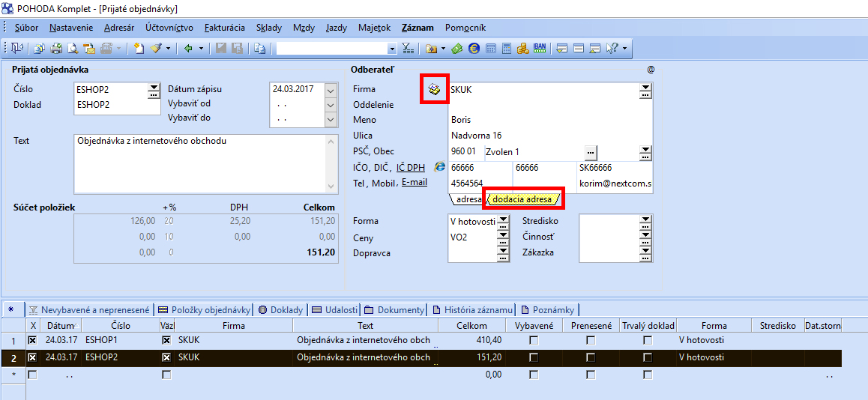Switch to the dodacia adresa tab
The width and height of the screenshot is (868, 400).
(522, 199)
